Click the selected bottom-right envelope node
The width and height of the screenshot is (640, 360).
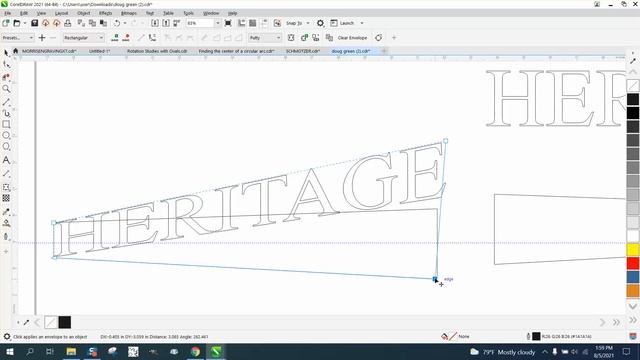click(x=435, y=279)
